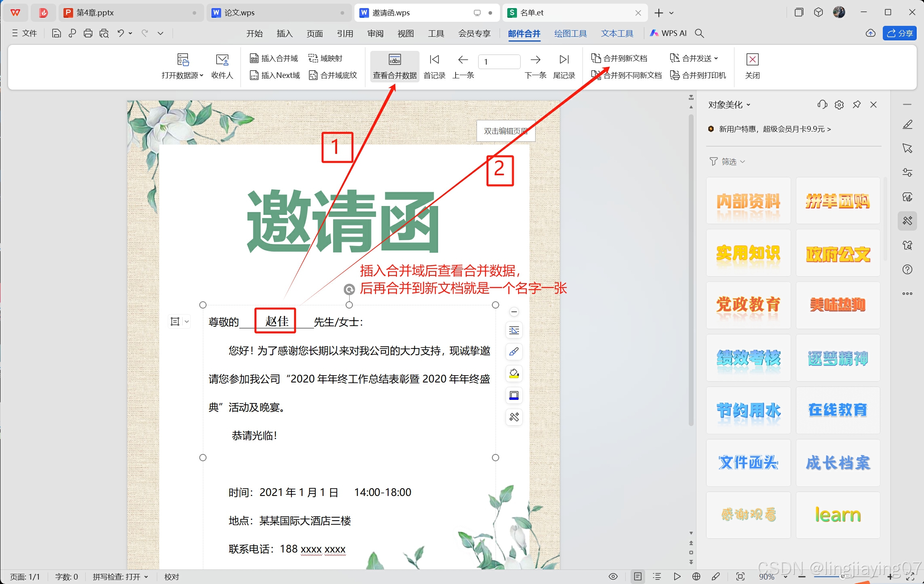The width and height of the screenshot is (924, 584).
Task: Click the Insert Merge Field button (插入合并域)
Action: (x=274, y=58)
